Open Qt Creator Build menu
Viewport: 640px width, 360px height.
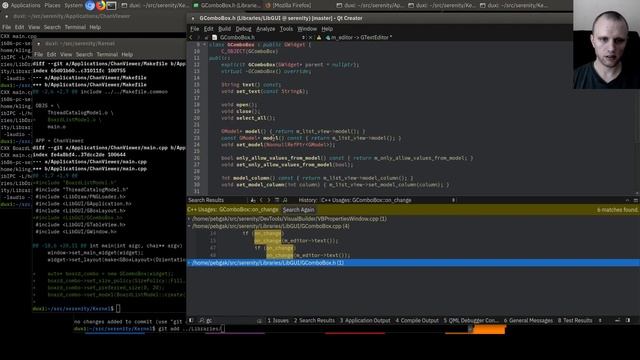coord(224,29)
